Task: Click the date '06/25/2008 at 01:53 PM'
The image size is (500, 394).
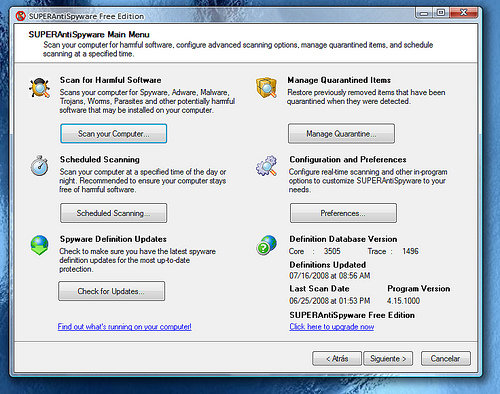Action: (x=330, y=301)
